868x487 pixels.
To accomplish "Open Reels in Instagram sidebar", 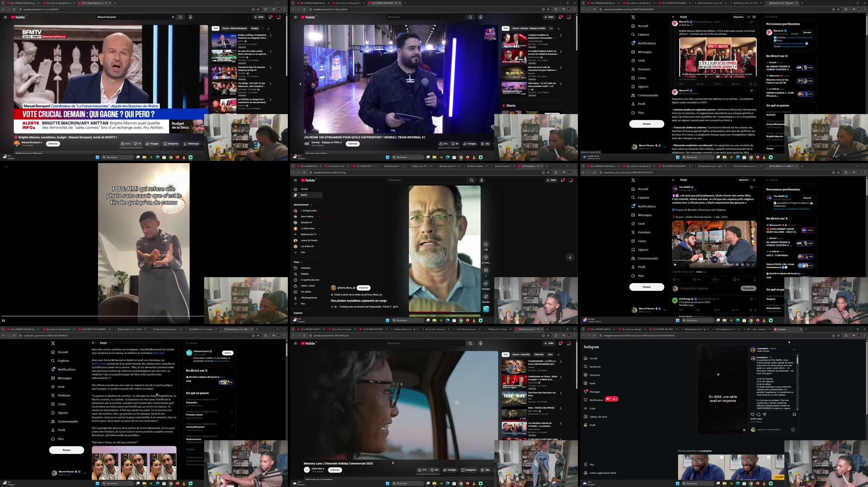I will (x=592, y=383).
